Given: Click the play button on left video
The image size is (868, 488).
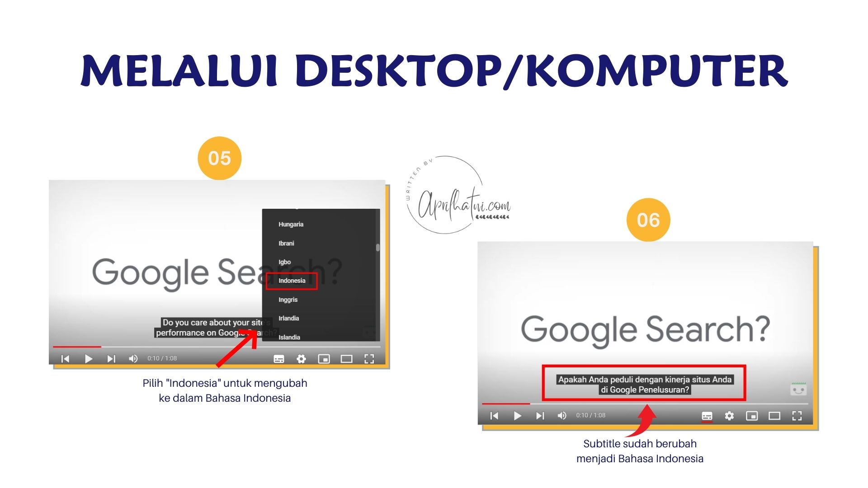Looking at the screenshot, I should pyautogui.click(x=88, y=357).
